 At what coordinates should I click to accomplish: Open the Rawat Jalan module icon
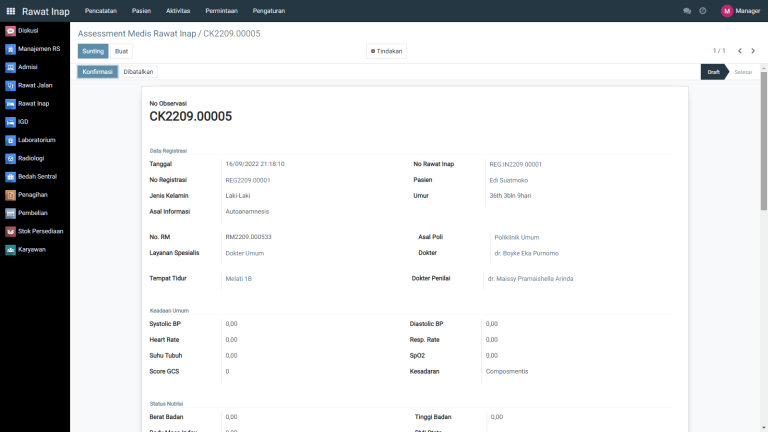pyautogui.click(x=10, y=86)
